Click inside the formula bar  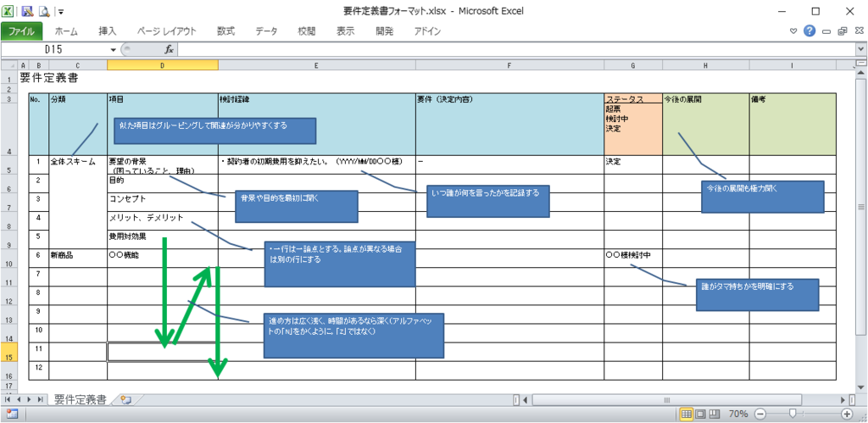point(516,49)
